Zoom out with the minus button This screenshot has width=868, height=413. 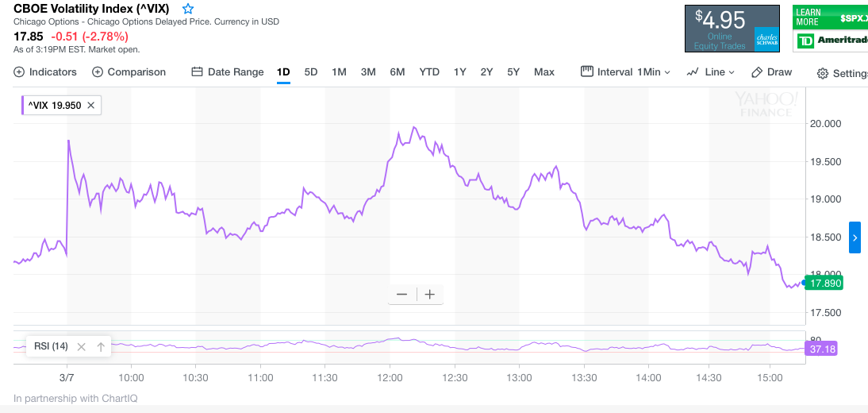tap(401, 295)
